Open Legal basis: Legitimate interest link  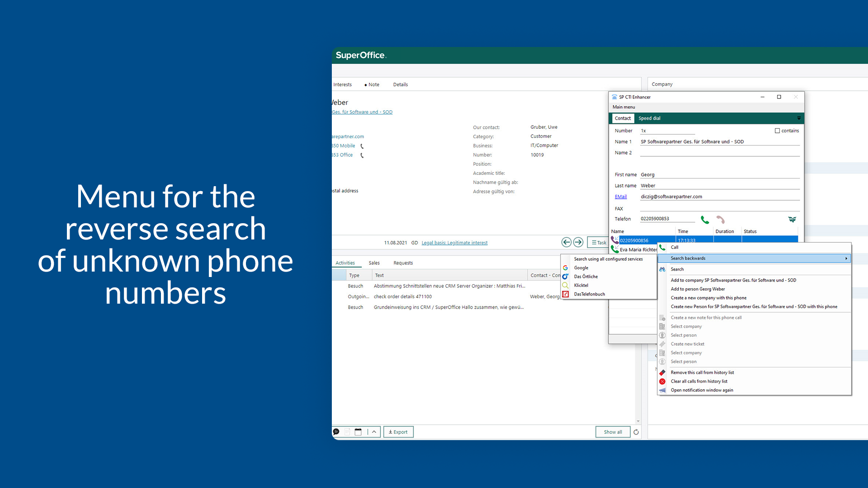coord(454,243)
